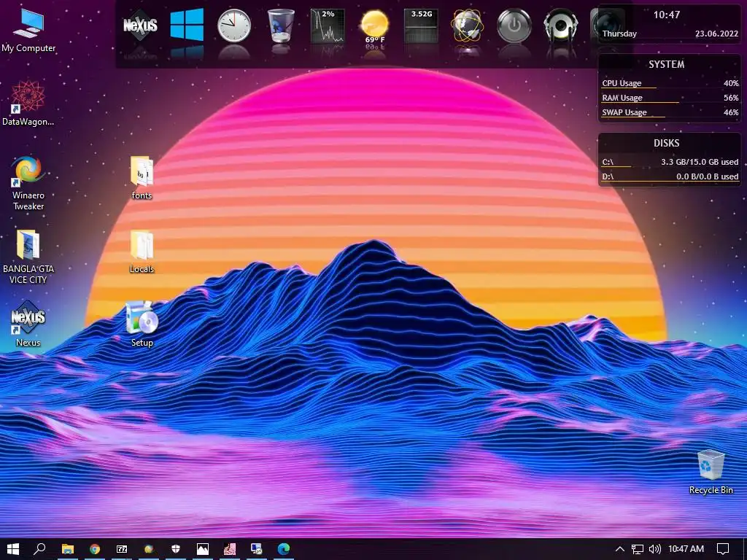Show hidden tray icons chevron
The height and width of the screenshot is (560, 747).
tap(620, 549)
